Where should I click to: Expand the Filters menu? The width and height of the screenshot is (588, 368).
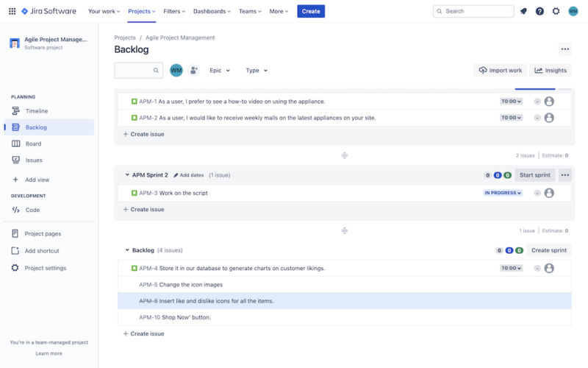(174, 11)
